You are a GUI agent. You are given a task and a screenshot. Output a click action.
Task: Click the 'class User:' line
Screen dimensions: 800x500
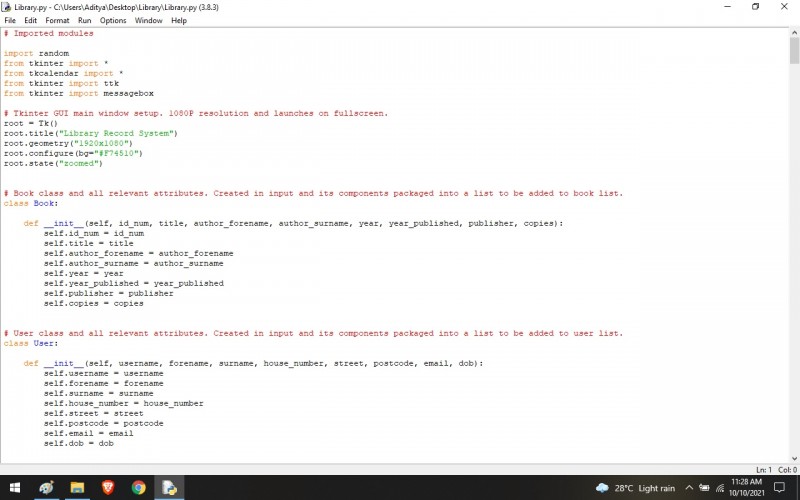click(x=31, y=343)
